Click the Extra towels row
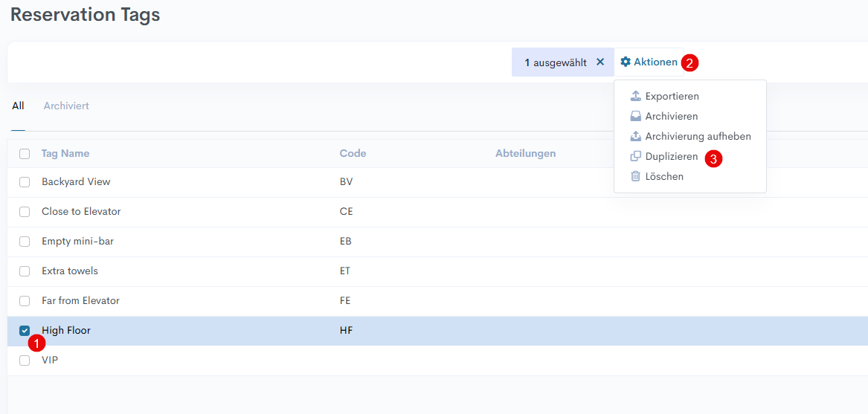 click(70, 271)
